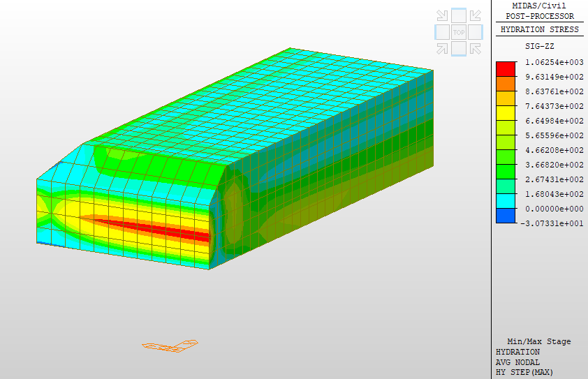Viewport: 588px width, 379px height.
Task: Click the view cube's right side face
Action: (x=475, y=32)
